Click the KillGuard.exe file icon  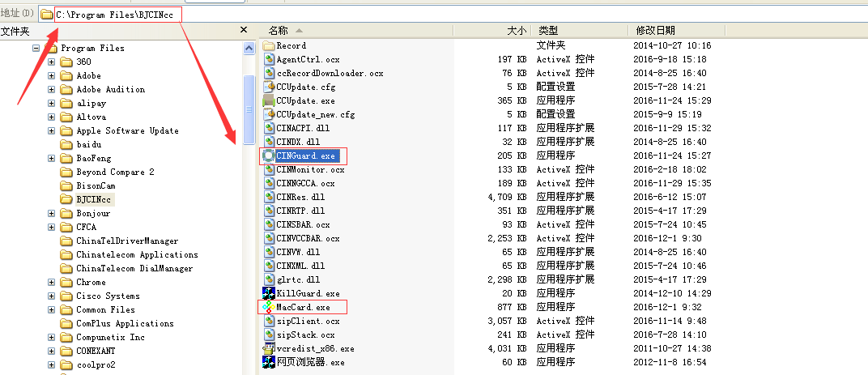click(x=269, y=293)
